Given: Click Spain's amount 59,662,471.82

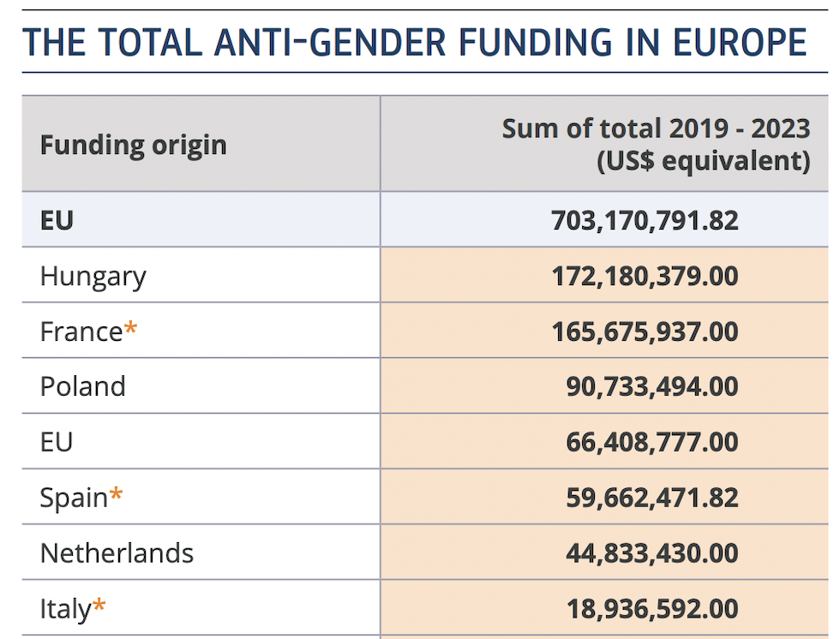Looking at the screenshot, I should point(651,498).
